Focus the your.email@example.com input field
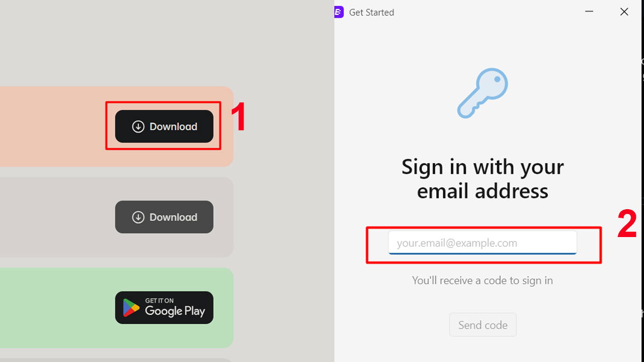The width and height of the screenshot is (644, 362). 482,243
